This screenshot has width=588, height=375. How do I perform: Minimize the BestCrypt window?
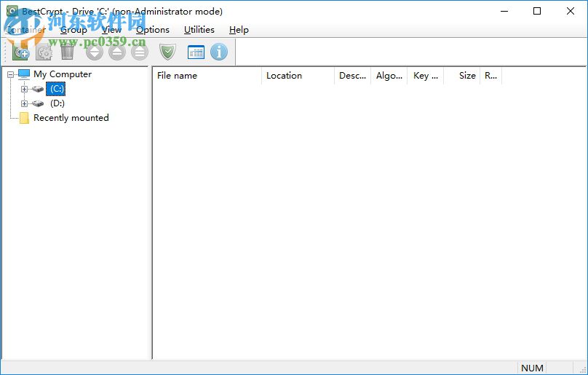click(504, 11)
